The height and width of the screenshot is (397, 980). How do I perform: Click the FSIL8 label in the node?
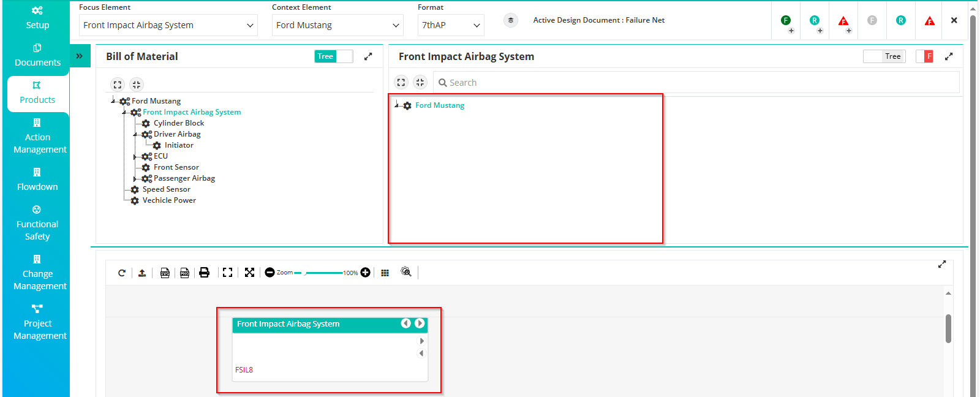point(244,370)
